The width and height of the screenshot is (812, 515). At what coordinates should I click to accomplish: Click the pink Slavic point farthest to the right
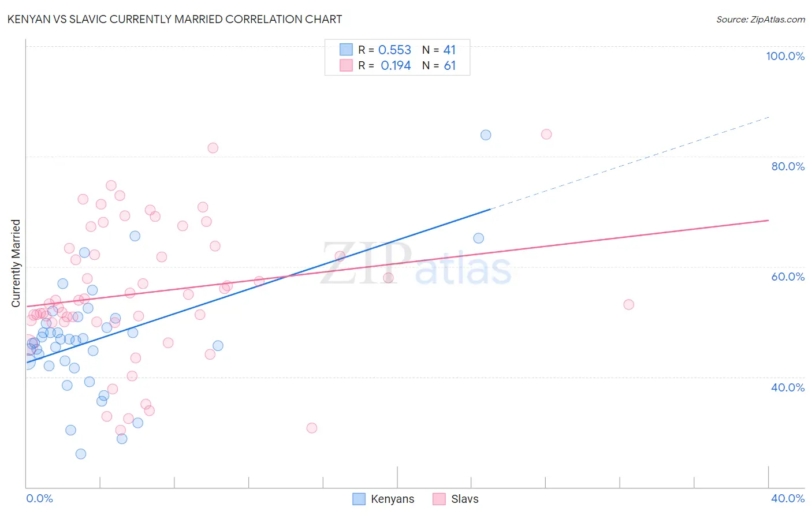(x=629, y=304)
